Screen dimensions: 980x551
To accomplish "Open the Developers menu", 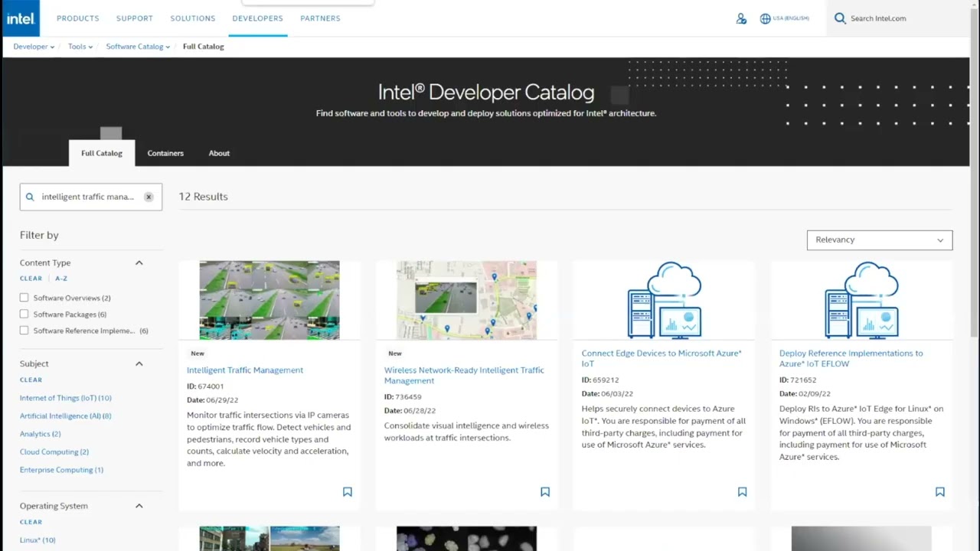I will 258,18.
